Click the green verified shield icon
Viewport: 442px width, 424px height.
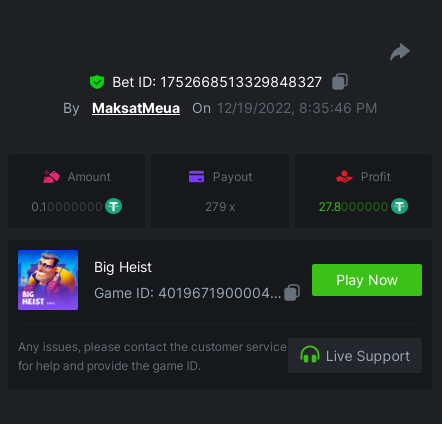97,82
